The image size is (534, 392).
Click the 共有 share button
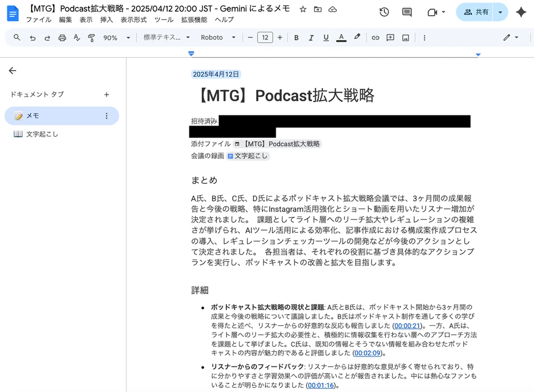(476, 12)
